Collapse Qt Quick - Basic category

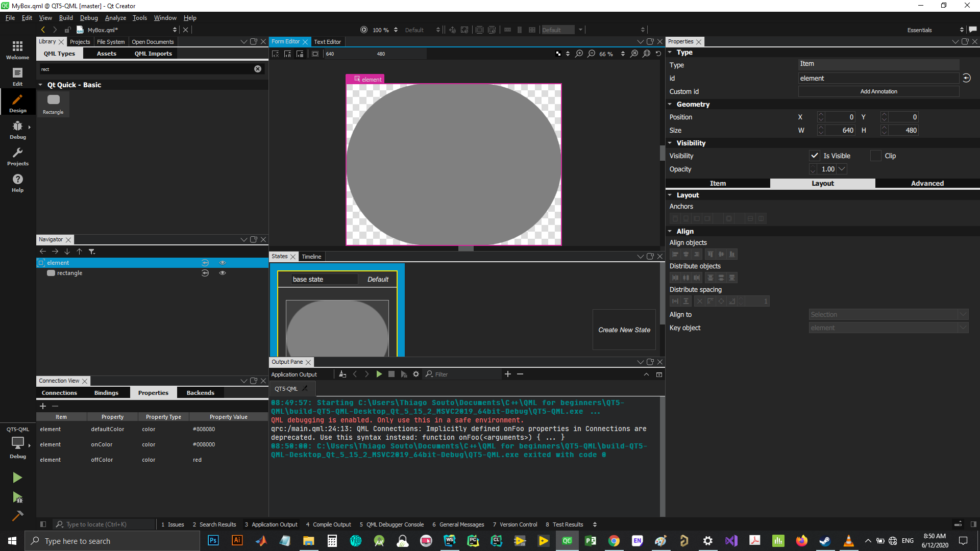[x=40, y=85]
